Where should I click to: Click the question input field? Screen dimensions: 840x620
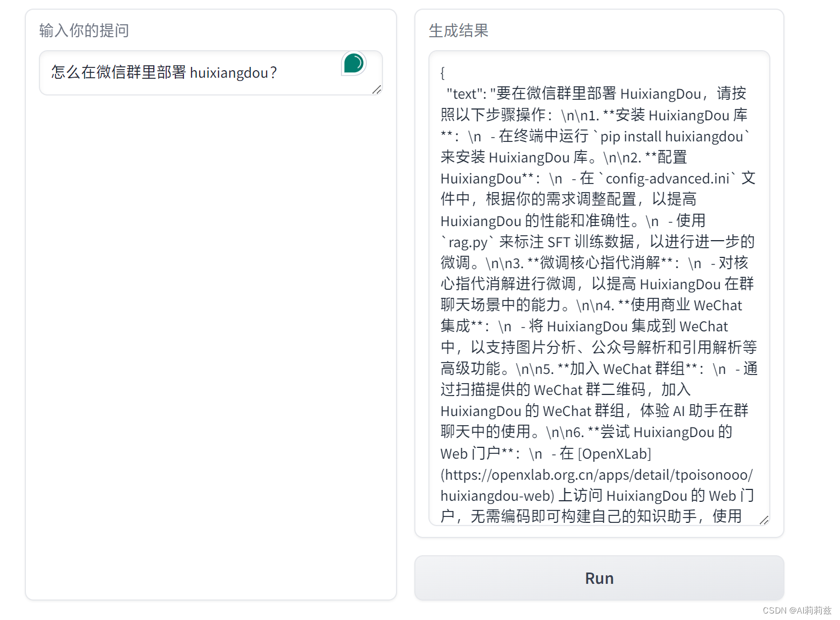pos(211,73)
